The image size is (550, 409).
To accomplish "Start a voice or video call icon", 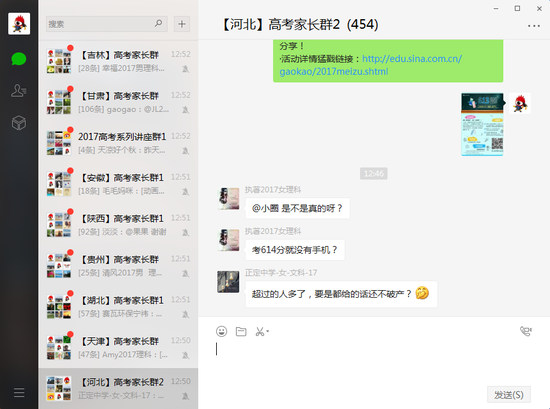I will 525,331.
